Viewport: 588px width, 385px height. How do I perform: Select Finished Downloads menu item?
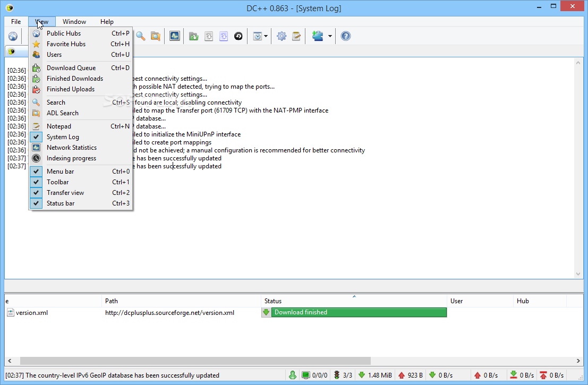pyautogui.click(x=81, y=79)
